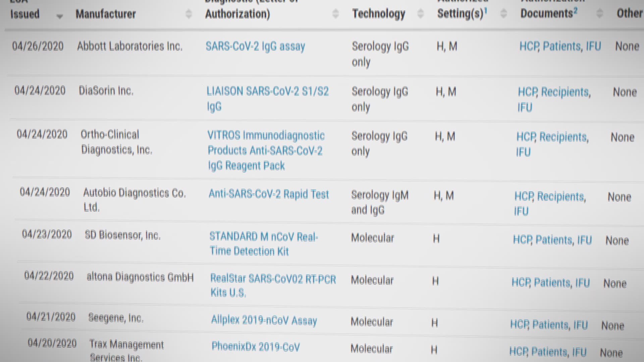Open STANDARD M nCoV Real-Time Detection Kit link
Image resolution: width=644 pixels, height=362 pixels.
pos(264,244)
